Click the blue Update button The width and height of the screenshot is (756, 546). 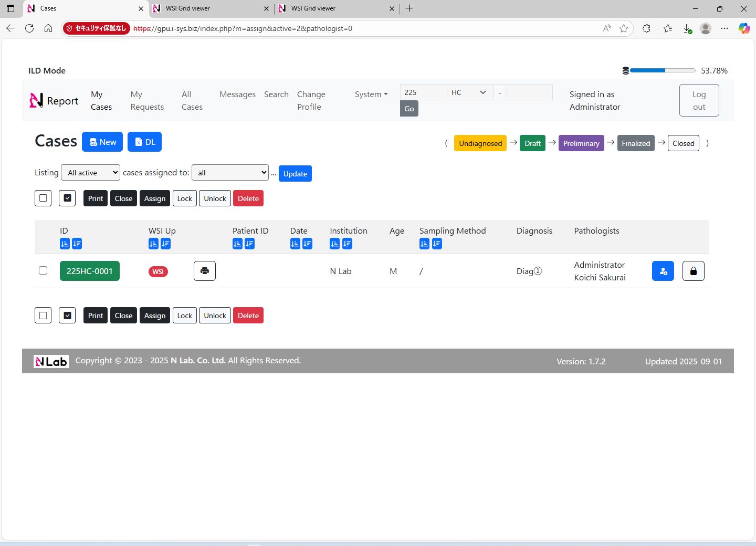point(295,174)
